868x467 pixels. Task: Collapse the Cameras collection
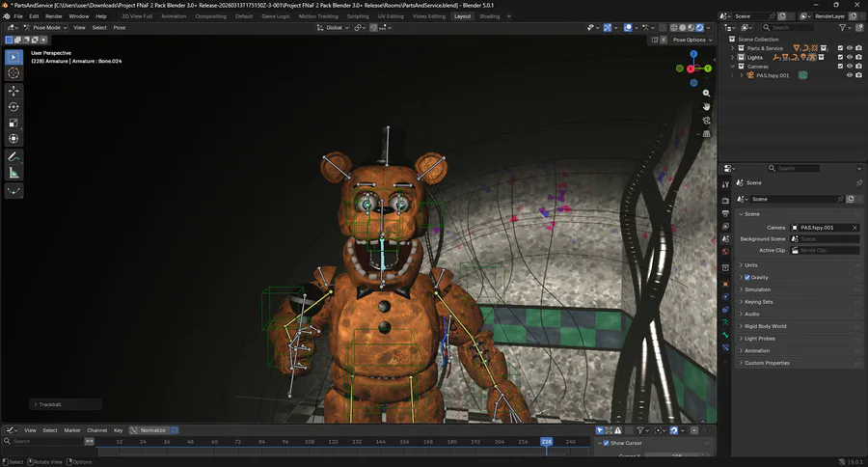(733, 67)
